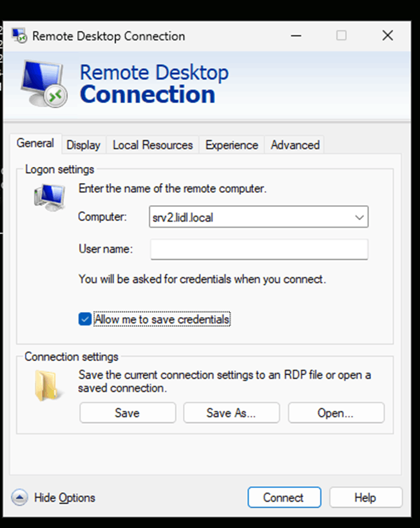Click the Save As... button
Viewport: 420px width, 528px height.
pyautogui.click(x=231, y=413)
